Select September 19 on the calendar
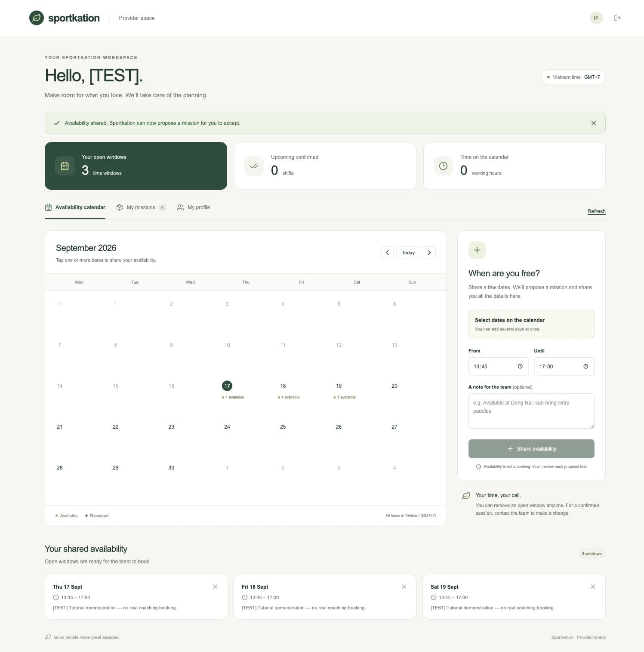This screenshot has width=644, height=652. click(x=339, y=386)
